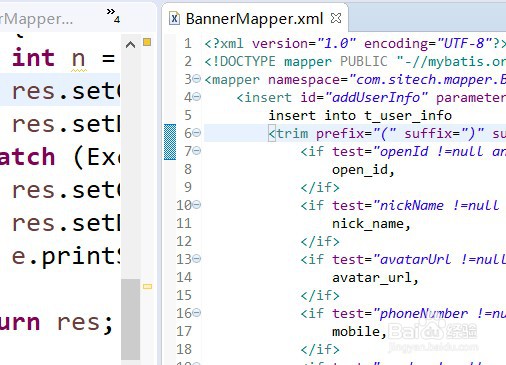Click the 'nick_name,' text on line 11
Viewport: 506px width, 365px height.
click(371, 224)
